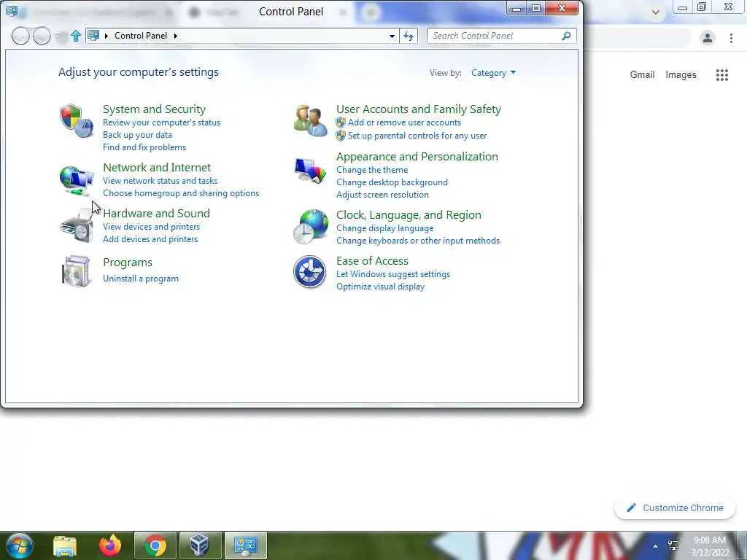The width and height of the screenshot is (747, 560).
Task: Click Let Windows suggest settings
Action: [x=393, y=274]
